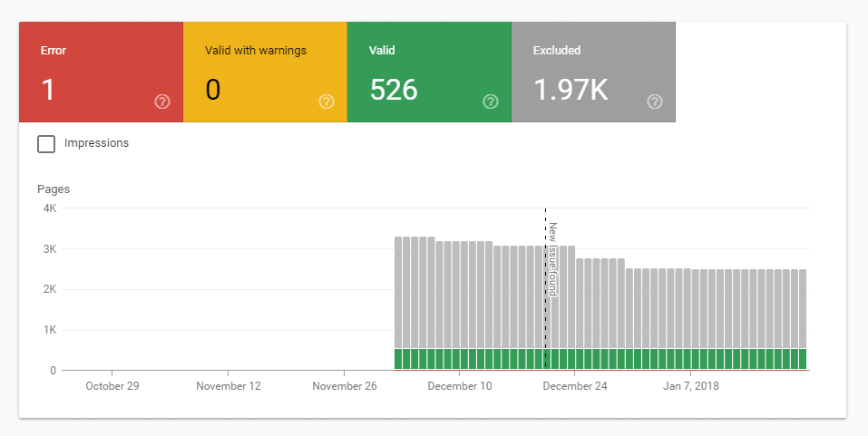Click the 'New issue found' chart marker
Viewport: 868px width, 436px height.
click(x=551, y=259)
